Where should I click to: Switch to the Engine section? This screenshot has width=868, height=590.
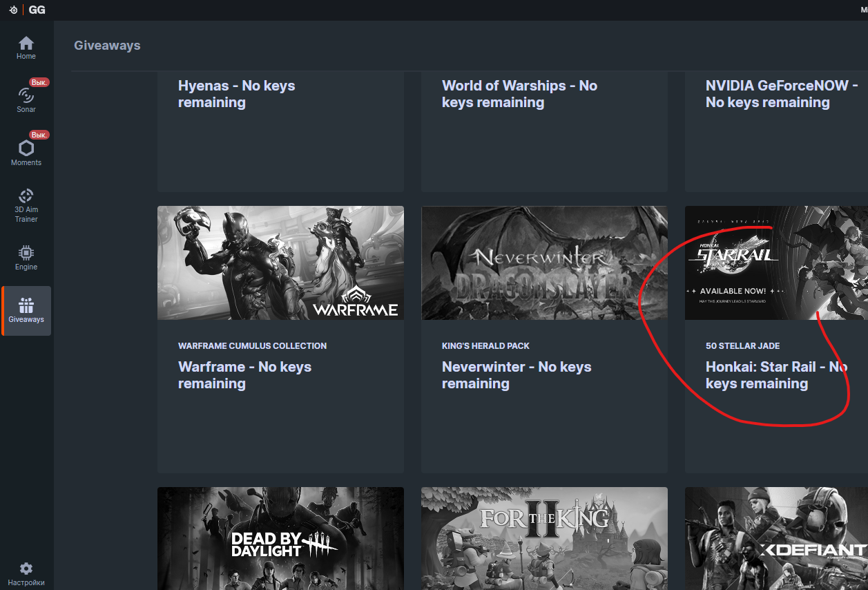pyautogui.click(x=26, y=257)
